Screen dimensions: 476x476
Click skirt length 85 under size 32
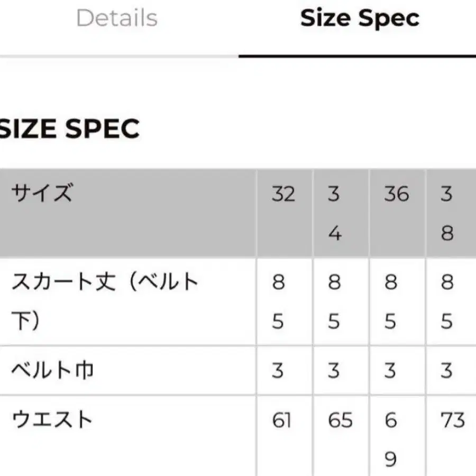pos(278,301)
